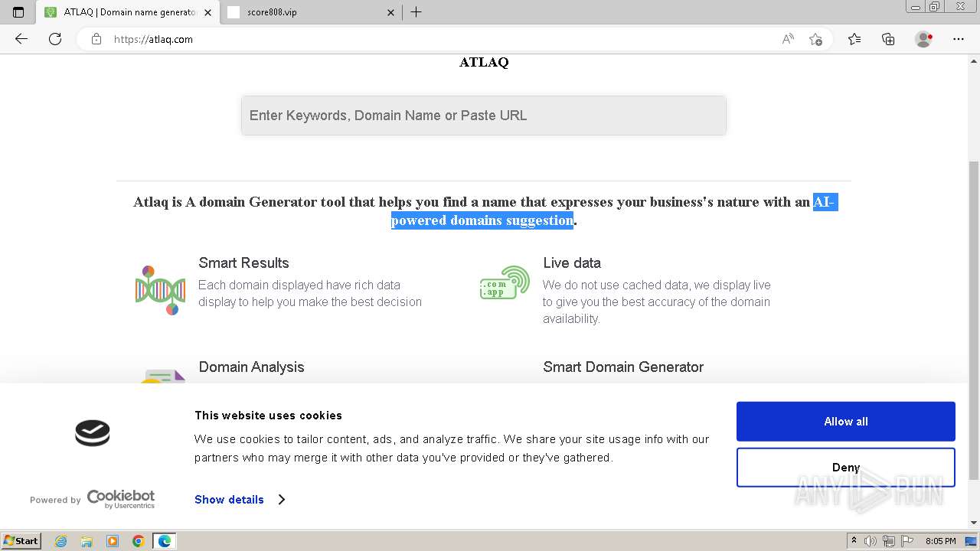Screen dimensions: 980x551
Task: Click the ATLAQ page title
Action: pyautogui.click(x=484, y=62)
